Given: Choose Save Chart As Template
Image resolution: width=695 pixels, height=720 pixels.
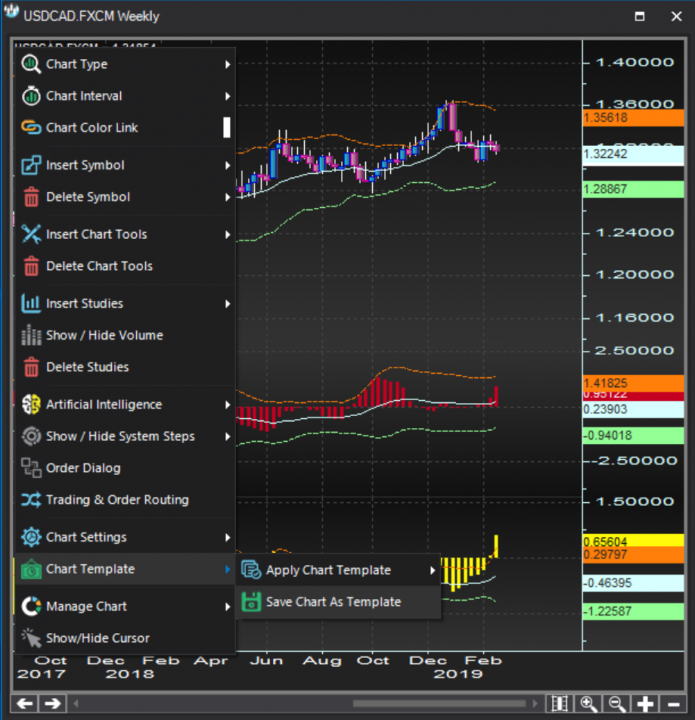Looking at the screenshot, I should coord(339,602).
